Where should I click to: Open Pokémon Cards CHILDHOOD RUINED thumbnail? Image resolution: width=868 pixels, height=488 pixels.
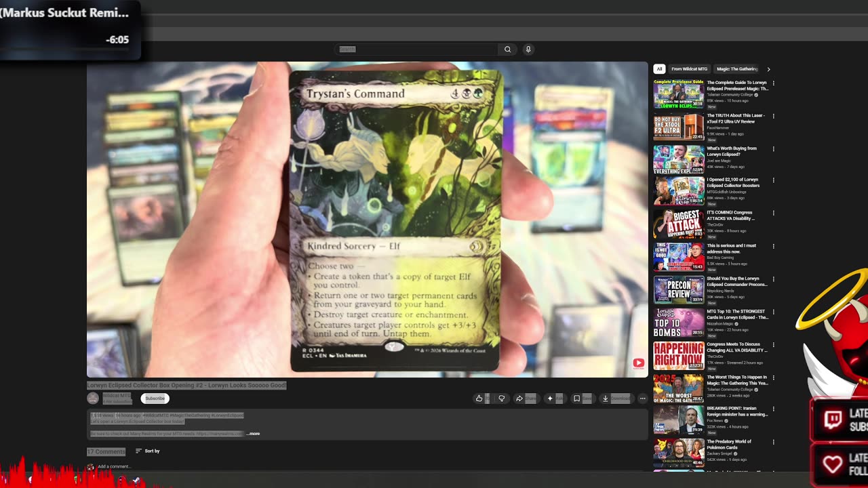pyautogui.click(x=679, y=453)
